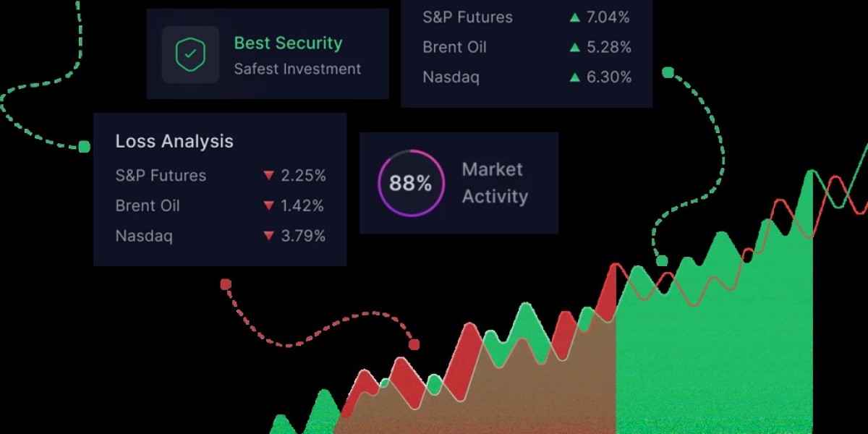Select S&P Futures row in Loss Analysis
The width and height of the screenshot is (868, 434).
(161, 176)
